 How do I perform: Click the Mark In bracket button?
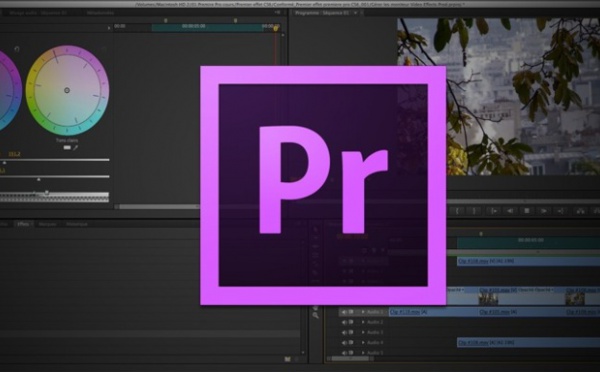(x=457, y=211)
